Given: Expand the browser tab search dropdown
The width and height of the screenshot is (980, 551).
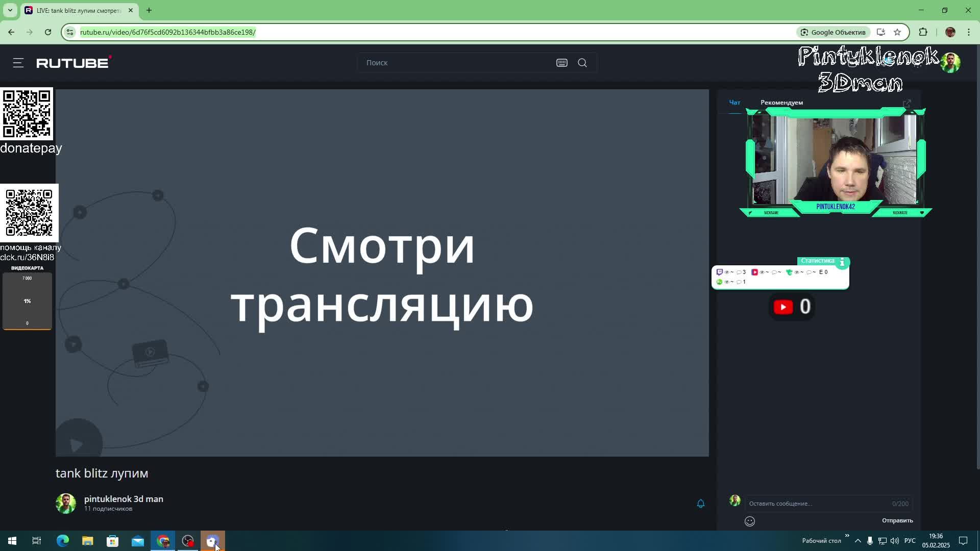Looking at the screenshot, I should pyautogui.click(x=10, y=10).
